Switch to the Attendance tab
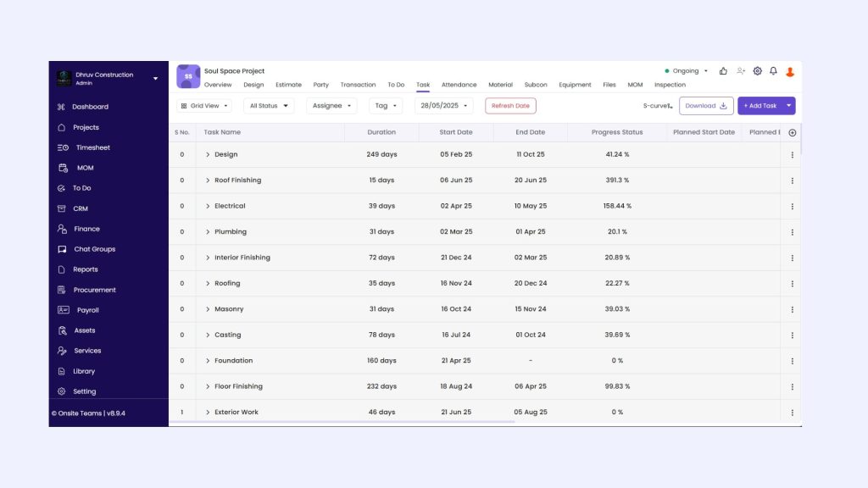Screen dimensions: 868x488 click(459, 85)
